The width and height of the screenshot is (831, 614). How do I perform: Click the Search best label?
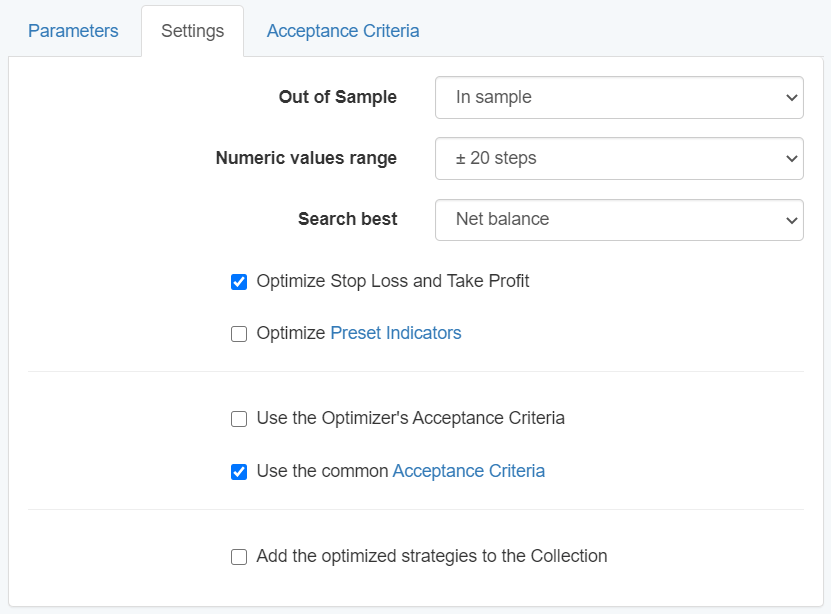347,219
